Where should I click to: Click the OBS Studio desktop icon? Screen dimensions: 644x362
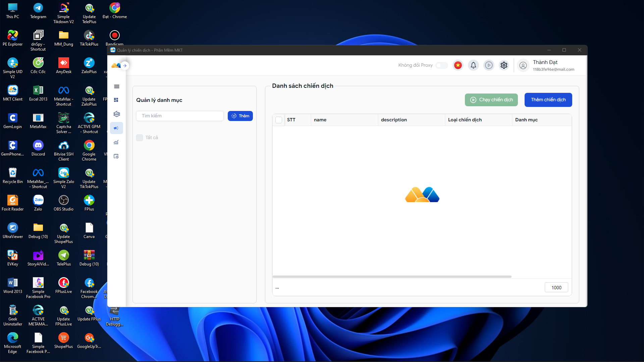[x=64, y=203]
